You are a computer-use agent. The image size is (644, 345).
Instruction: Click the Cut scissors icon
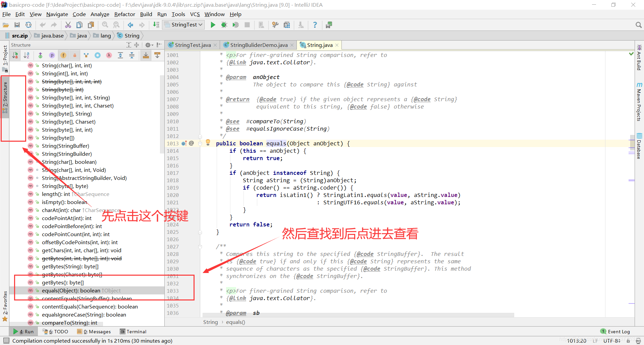[x=68, y=25]
